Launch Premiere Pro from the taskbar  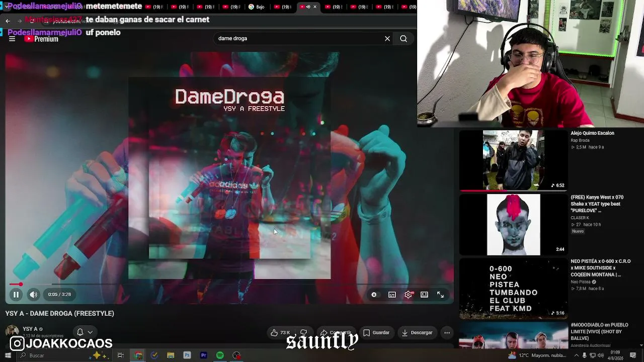tap(204, 355)
